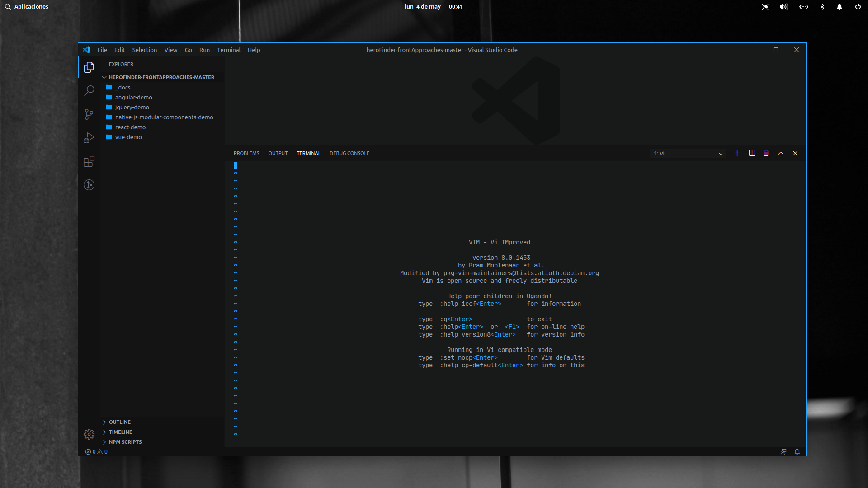Create a new terminal with plus icon
The image size is (868, 488).
[737, 153]
